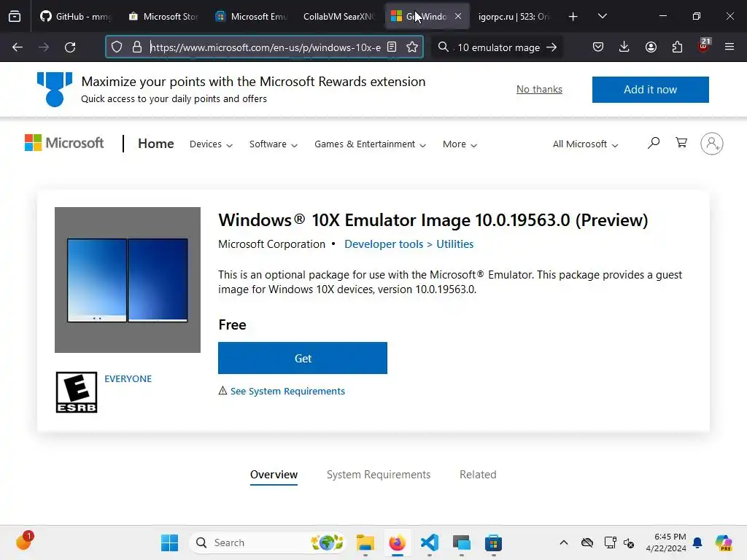Open the Copilot preview icon in taskbar
Screen dimensions: 747x560
[x=724, y=542]
